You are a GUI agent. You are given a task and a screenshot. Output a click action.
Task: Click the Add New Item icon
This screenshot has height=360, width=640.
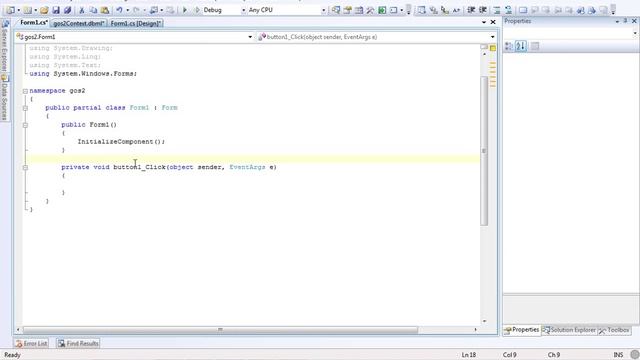28,10
